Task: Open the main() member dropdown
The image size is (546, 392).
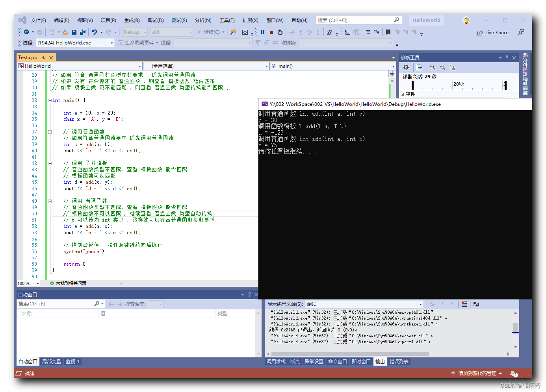Action: (333, 66)
